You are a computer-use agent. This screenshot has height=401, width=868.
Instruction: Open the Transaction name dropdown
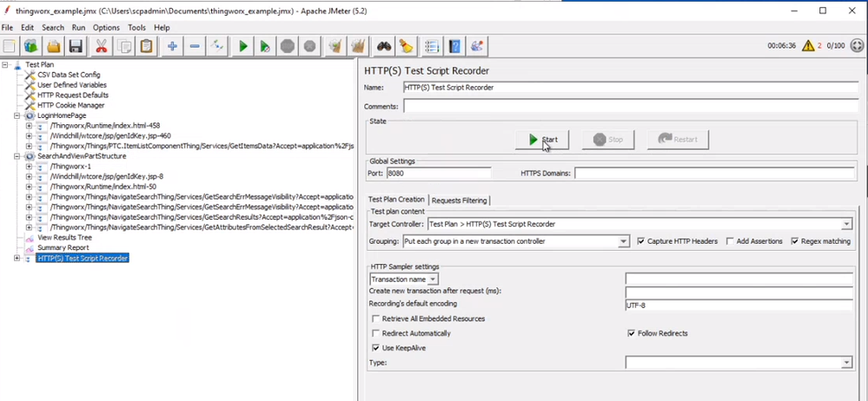[434, 279]
